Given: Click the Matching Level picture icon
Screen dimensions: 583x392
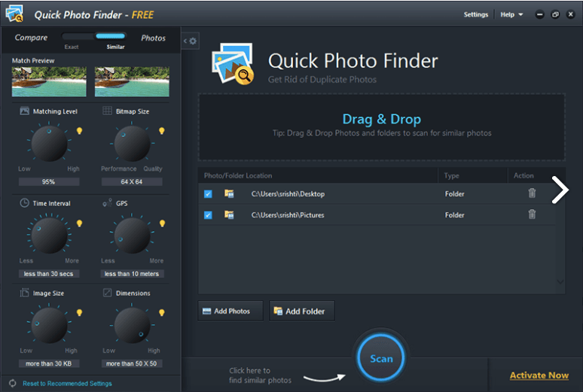Looking at the screenshot, I should 25,111.
